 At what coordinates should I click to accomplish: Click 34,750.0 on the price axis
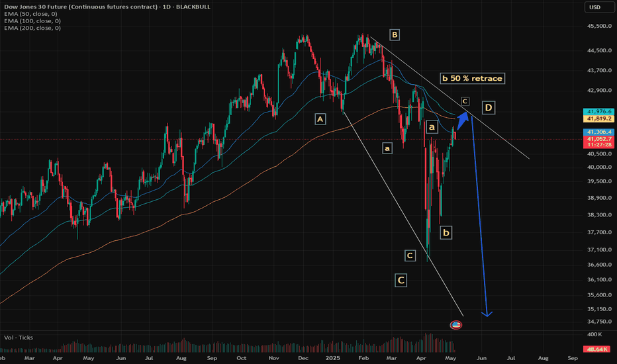click(599, 322)
